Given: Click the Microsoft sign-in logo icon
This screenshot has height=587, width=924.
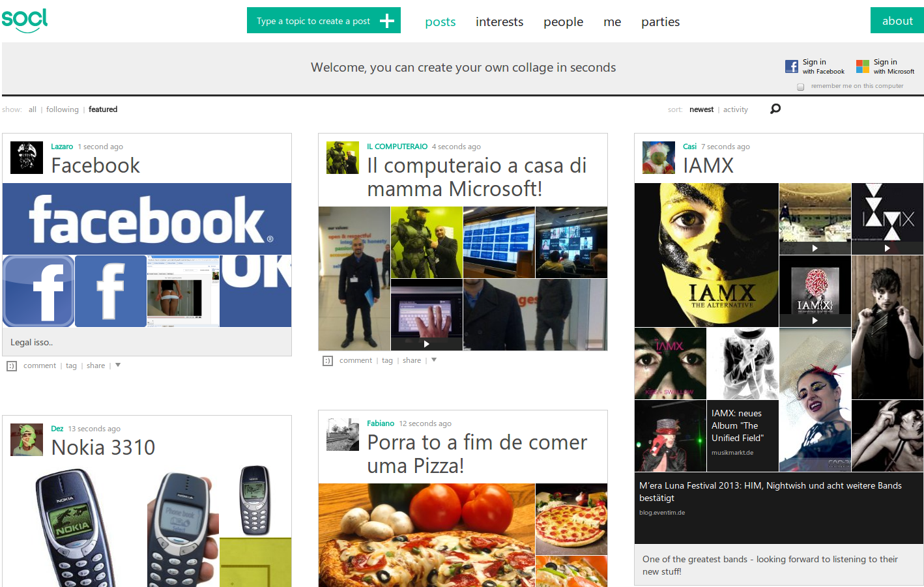Looking at the screenshot, I should pyautogui.click(x=863, y=66).
